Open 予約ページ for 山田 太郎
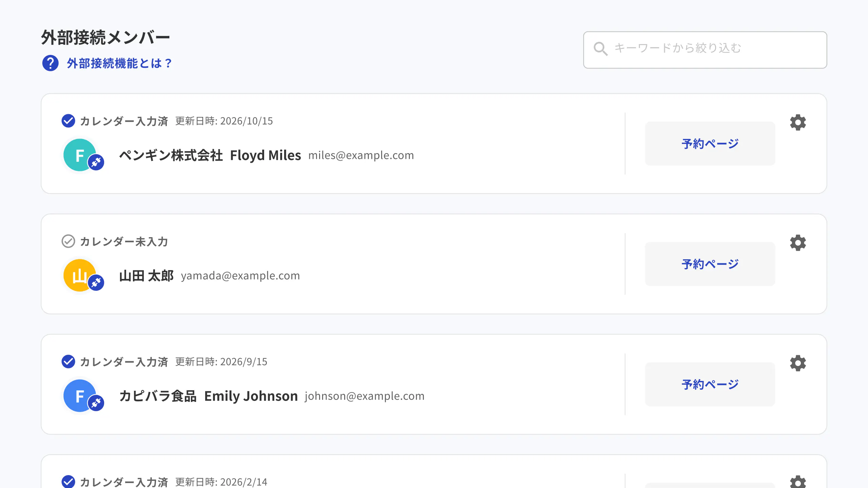868x488 pixels. [710, 264]
